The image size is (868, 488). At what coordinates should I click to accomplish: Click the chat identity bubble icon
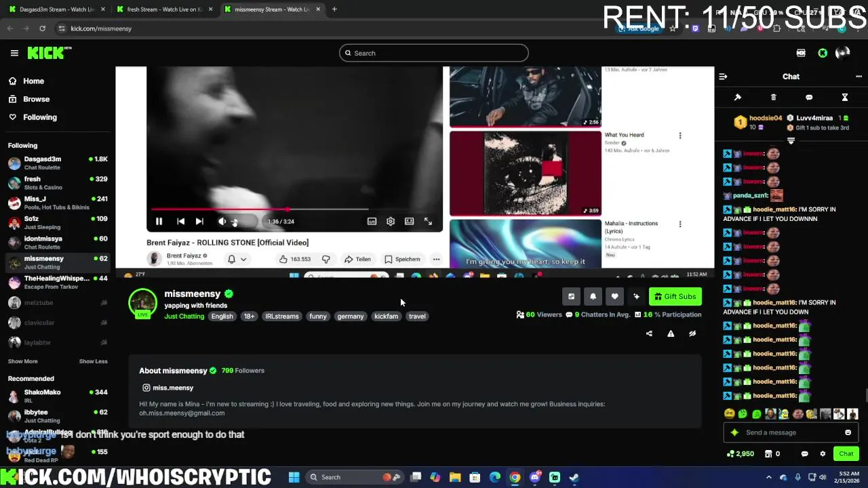pyautogui.click(x=805, y=454)
